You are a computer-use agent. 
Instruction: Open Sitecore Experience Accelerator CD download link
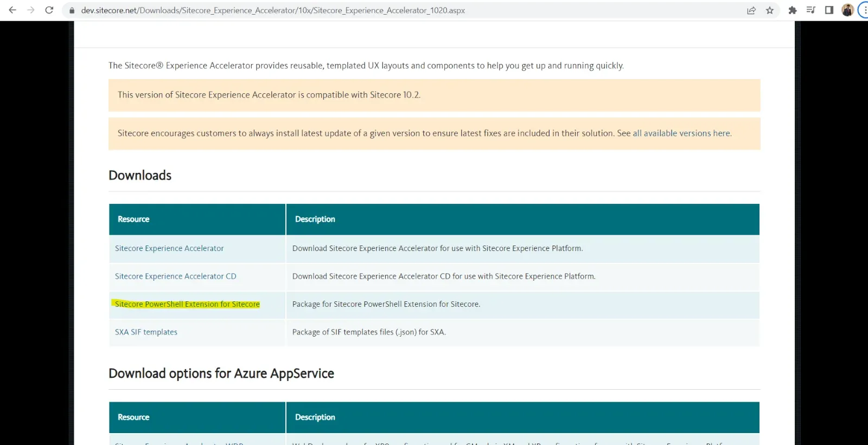pos(176,276)
